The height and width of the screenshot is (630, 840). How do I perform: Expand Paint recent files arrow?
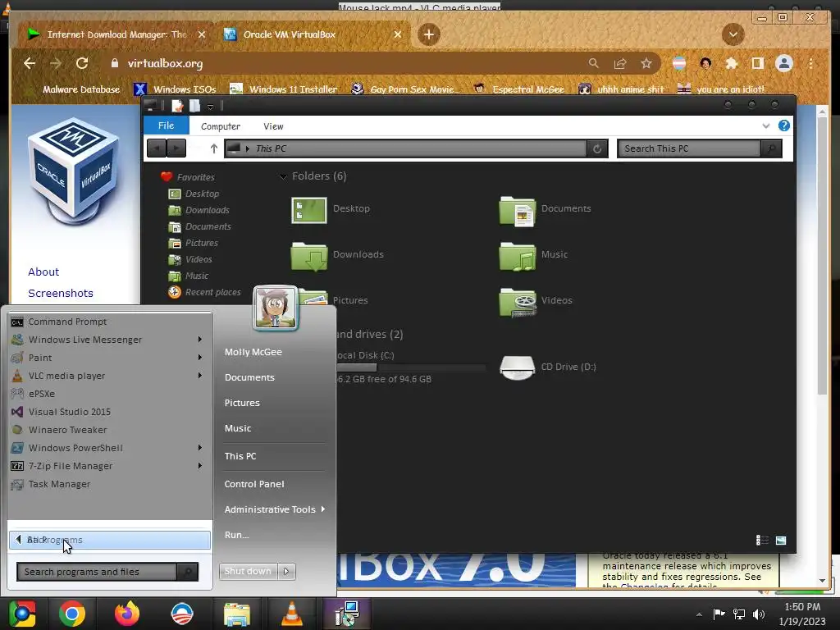200,358
